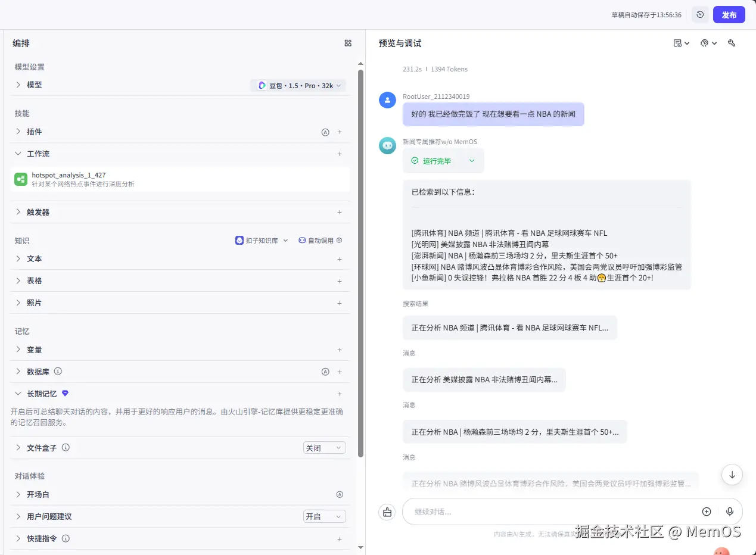The width and height of the screenshot is (756, 555).
Task: Click the 231.2s 1394 Tokens stats text
Action: (x=435, y=69)
